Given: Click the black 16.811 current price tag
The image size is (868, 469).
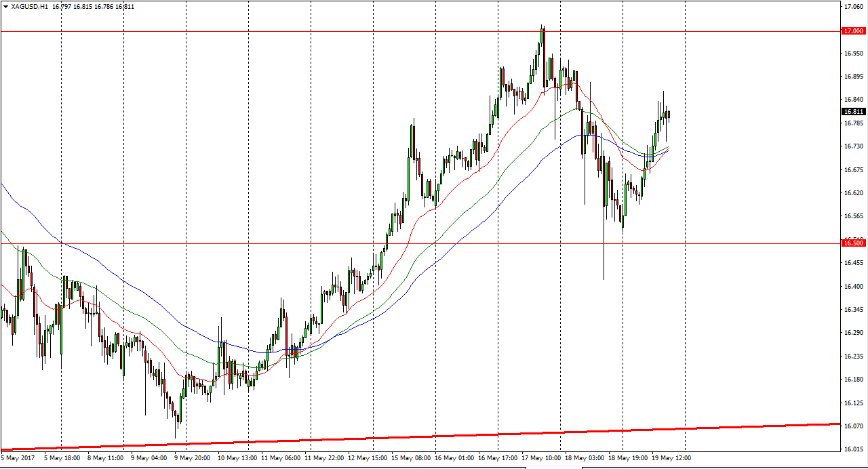Looking at the screenshot, I should [x=852, y=111].
